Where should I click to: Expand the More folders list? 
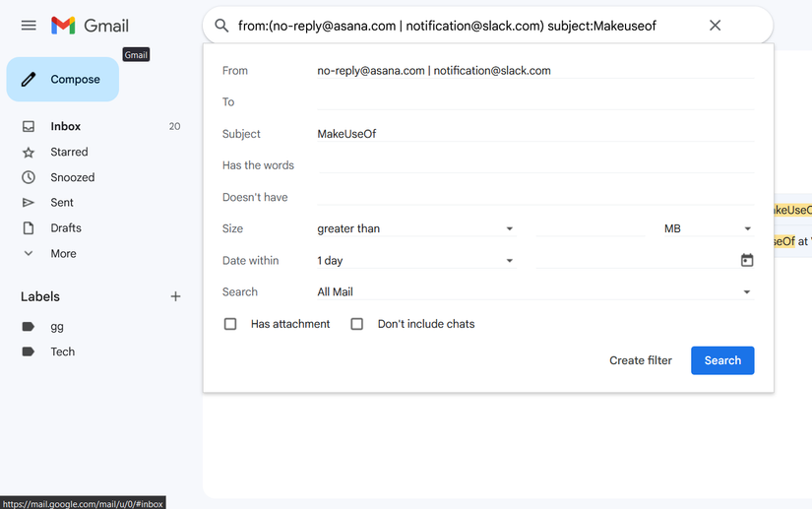pos(63,253)
